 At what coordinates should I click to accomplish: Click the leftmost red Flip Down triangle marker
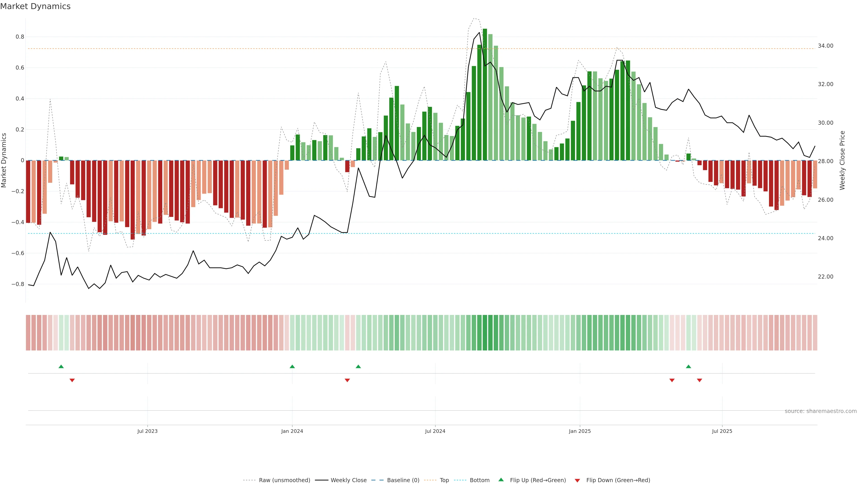[x=72, y=380]
